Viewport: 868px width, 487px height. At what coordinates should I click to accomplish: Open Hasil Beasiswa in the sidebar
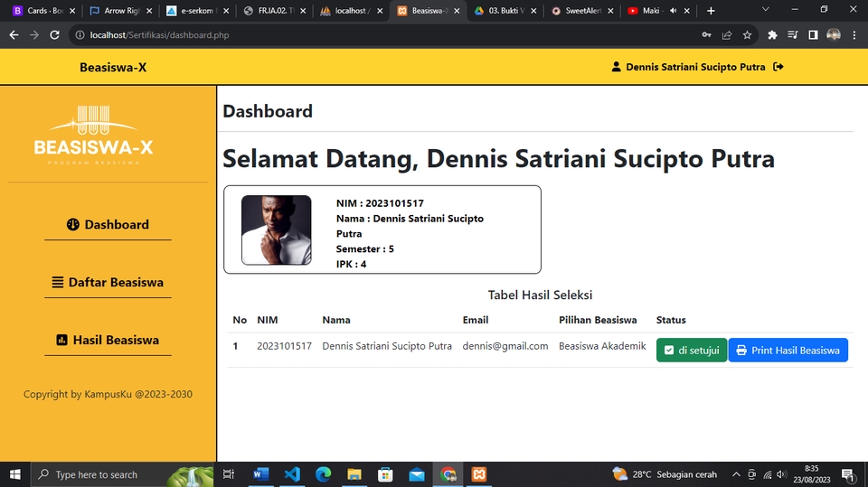(x=108, y=340)
